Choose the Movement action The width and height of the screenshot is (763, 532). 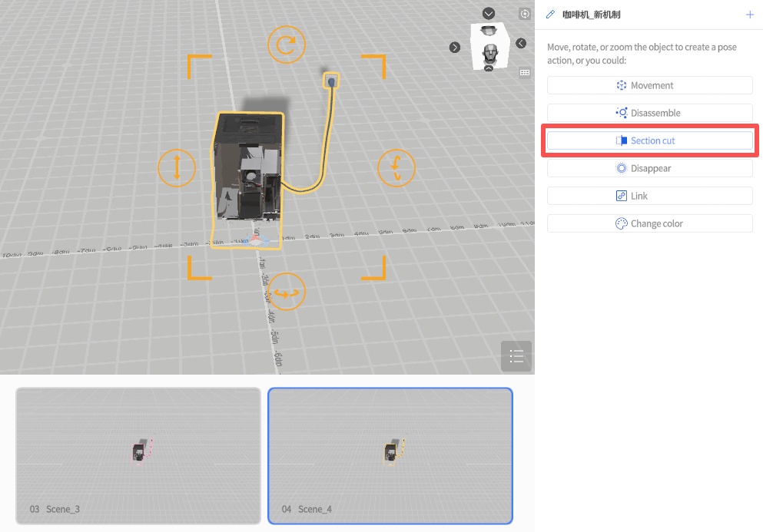click(x=649, y=85)
